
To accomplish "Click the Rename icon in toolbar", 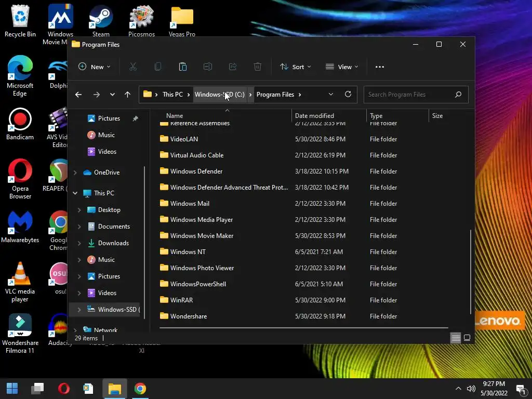I will coord(208,67).
